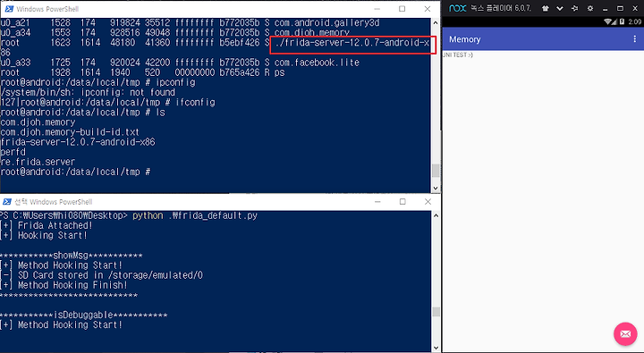Screen dimensions: 644x353
Task: Click the isDebuggable banner line
Action: [84, 315]
